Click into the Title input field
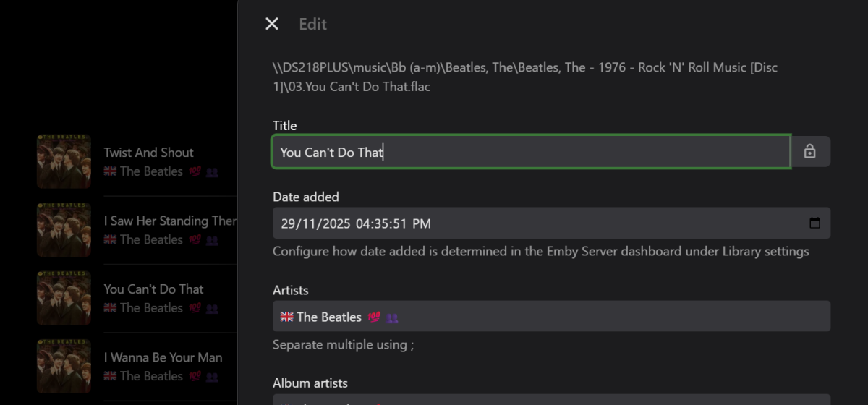The image size is (868, 405). point(531,152)
